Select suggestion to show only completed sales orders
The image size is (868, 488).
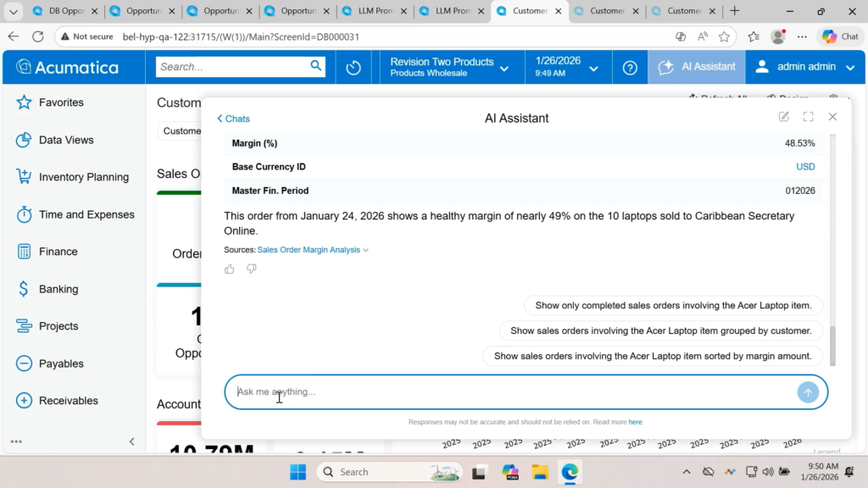pos(673,306)
